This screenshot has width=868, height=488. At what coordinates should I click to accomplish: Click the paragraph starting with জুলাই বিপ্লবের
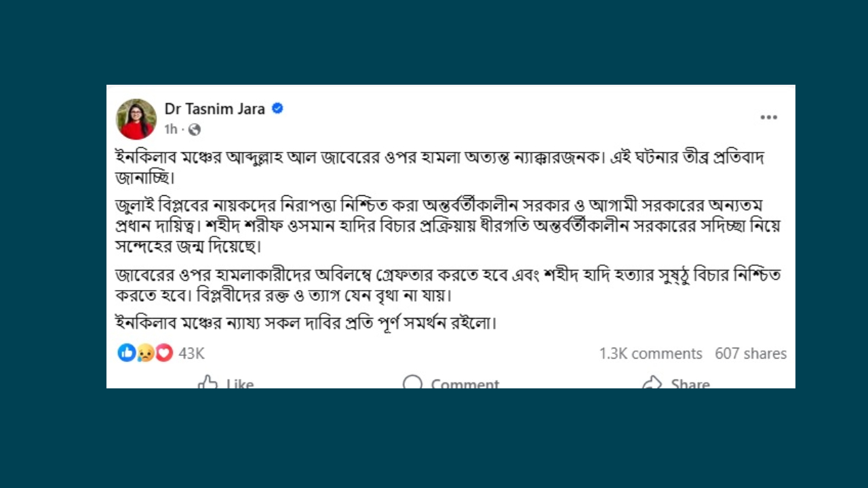click(448, 226)
